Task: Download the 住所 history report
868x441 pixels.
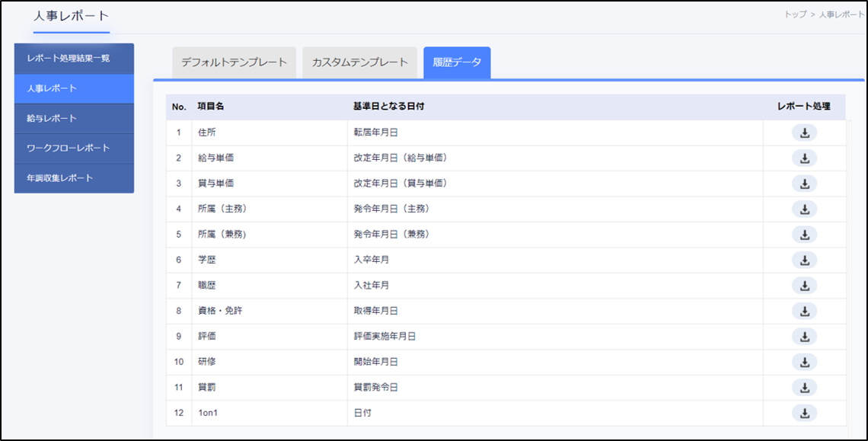Action: click(x=804, y=133)
